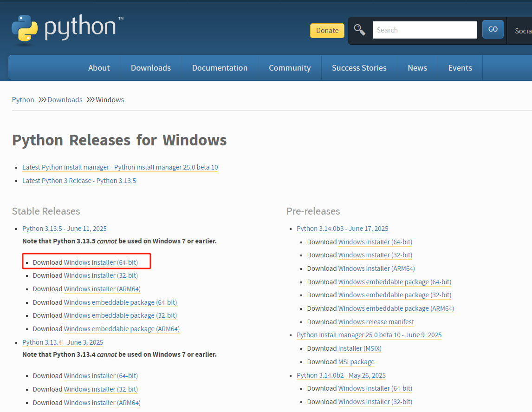Open the partially visible Socialize menu

(523, 31)
